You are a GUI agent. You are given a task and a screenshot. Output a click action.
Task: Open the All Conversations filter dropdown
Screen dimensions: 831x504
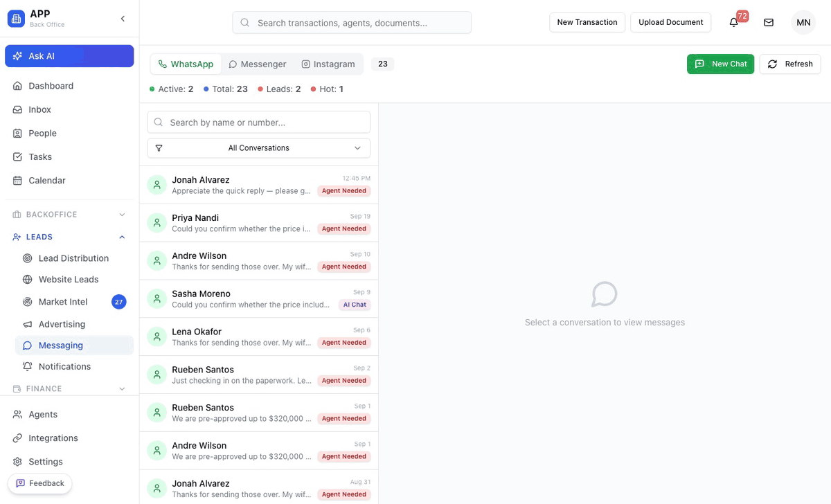pos(259,148)
